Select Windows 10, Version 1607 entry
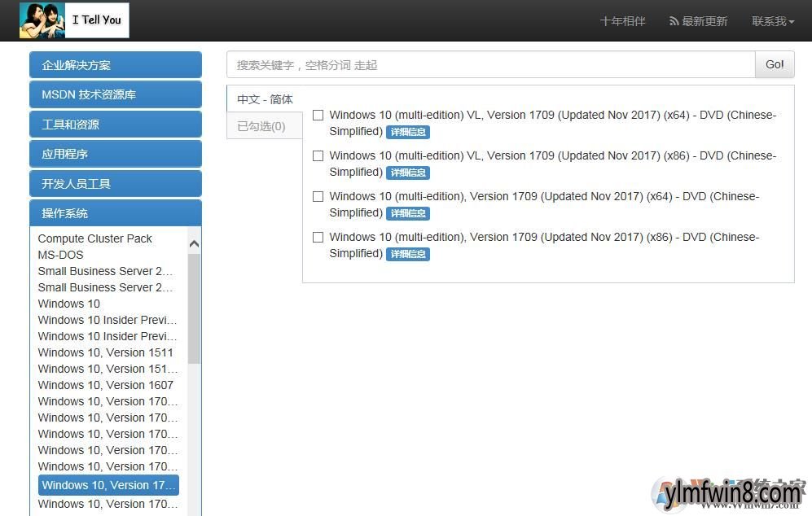The width and height of the screenshot is (812, 516). [106, 385]
